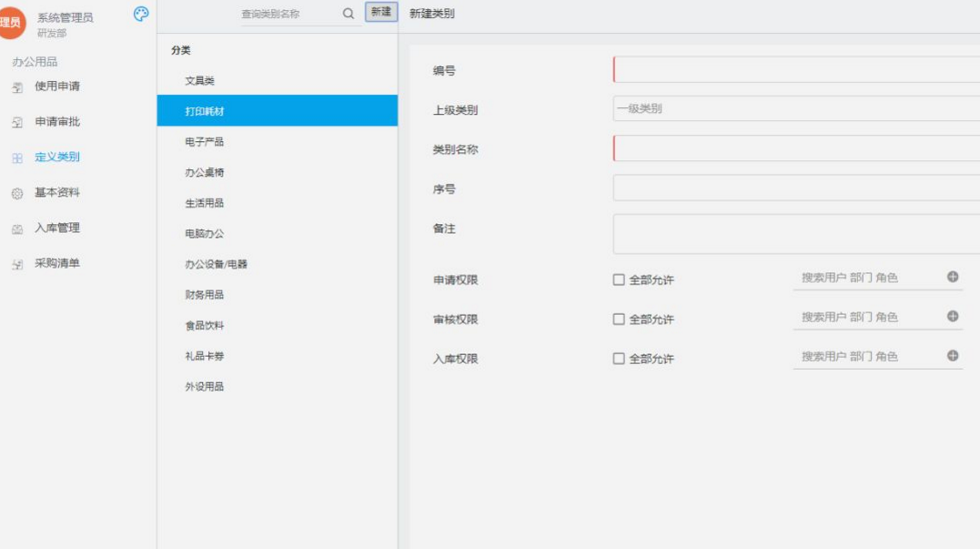This screenshot has height=549, width=980.
Task: Open the 上级类别 dropdown field
Action: [796, 109]
